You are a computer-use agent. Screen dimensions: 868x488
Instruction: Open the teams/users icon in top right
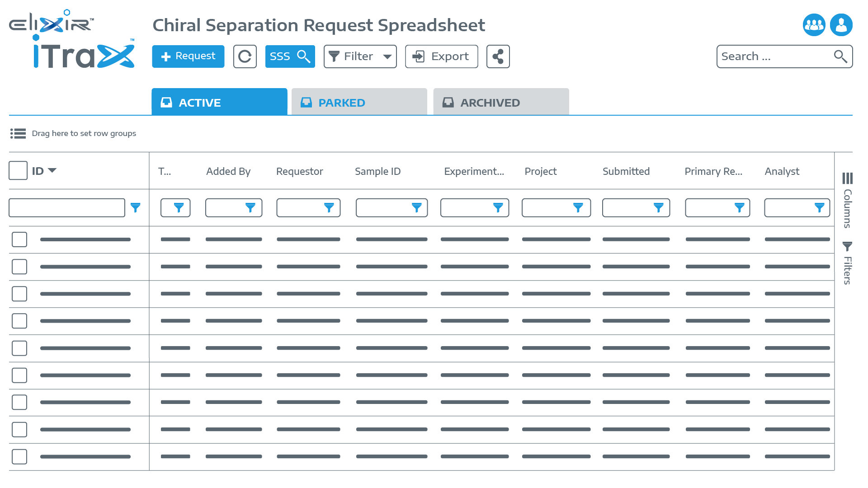(814, 25)
